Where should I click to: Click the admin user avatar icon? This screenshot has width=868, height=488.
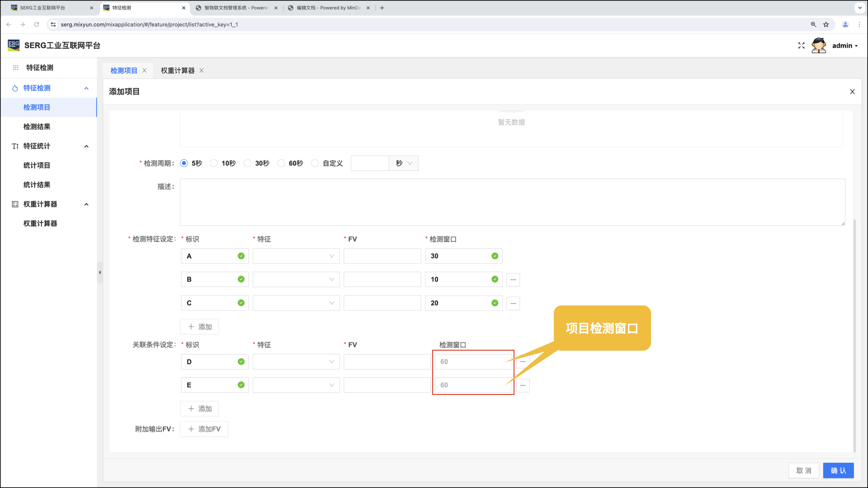point(819,46)
